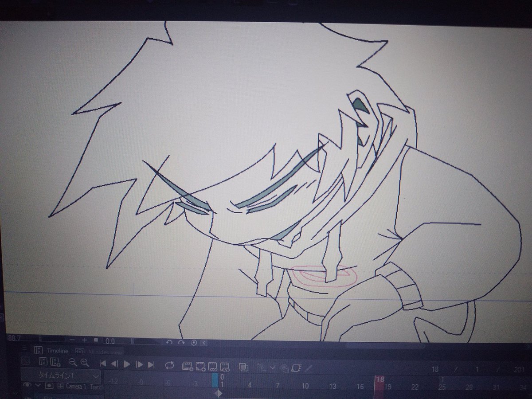Click the delete keyframe icon
Image resolution: width=532 pixels, height=399 pixels.
285,368
